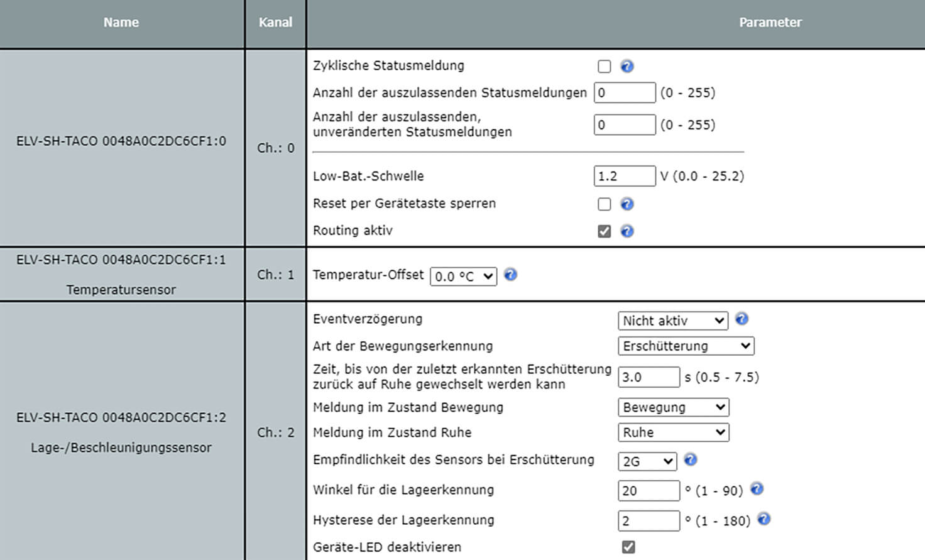
Task: Open help for Zyklische Statusmeldung
Action: click(627, 66)
